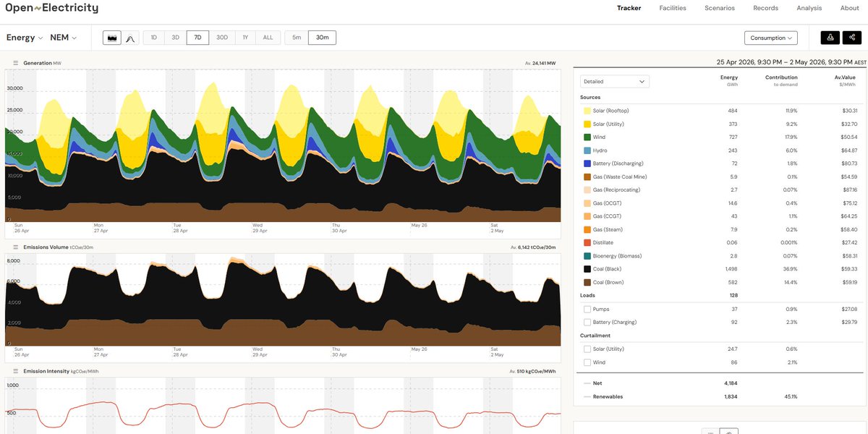Screen dimensions: 868x434
Task: Select the 1Y time range
Action: tap(245, 38)
